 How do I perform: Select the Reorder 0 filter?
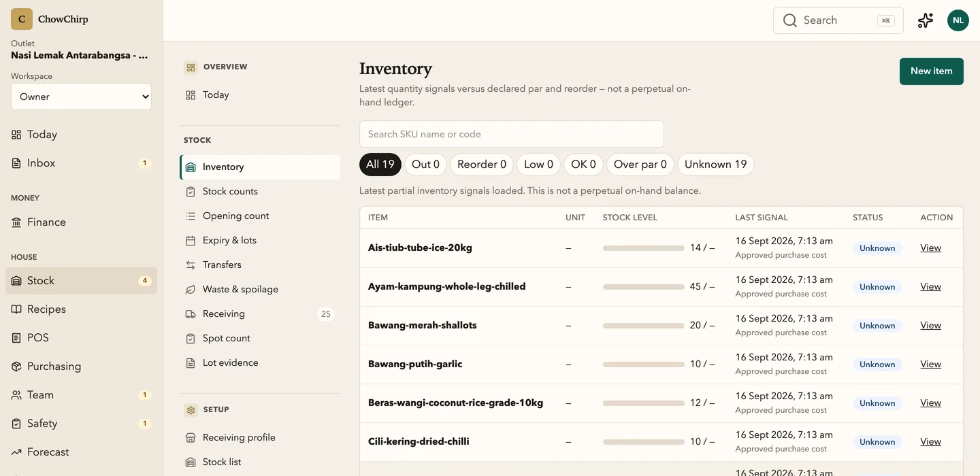point(482,165)
